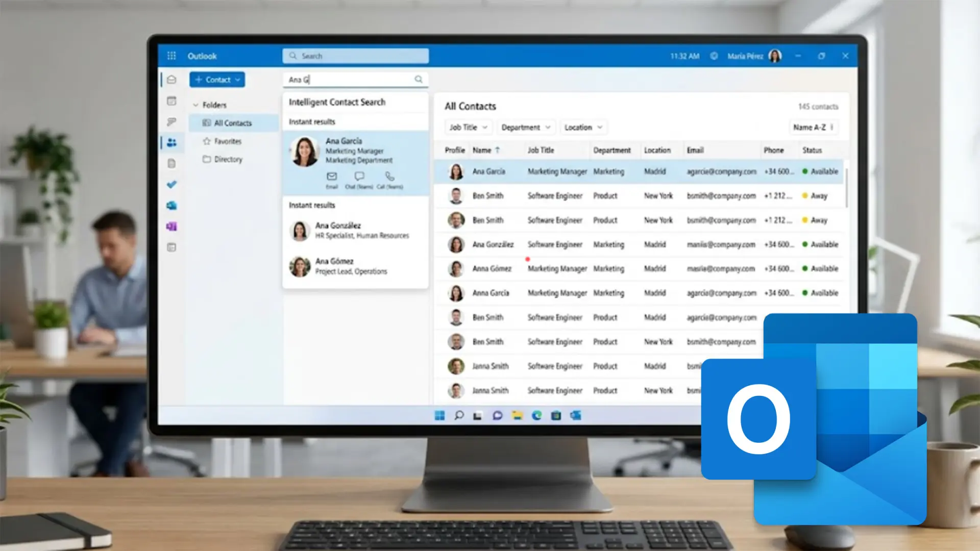Open the Mail module in sidebar
The image size is (980, 551).
coord(171,80)
